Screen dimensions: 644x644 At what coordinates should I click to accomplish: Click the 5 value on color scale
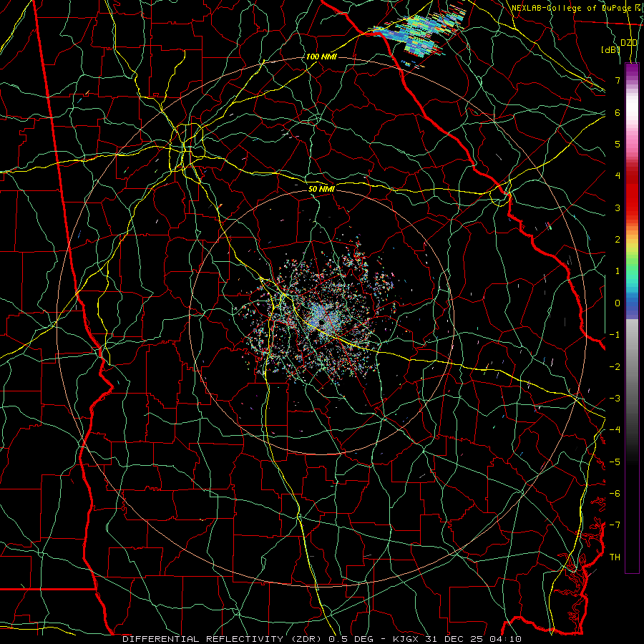pos(618,144)
